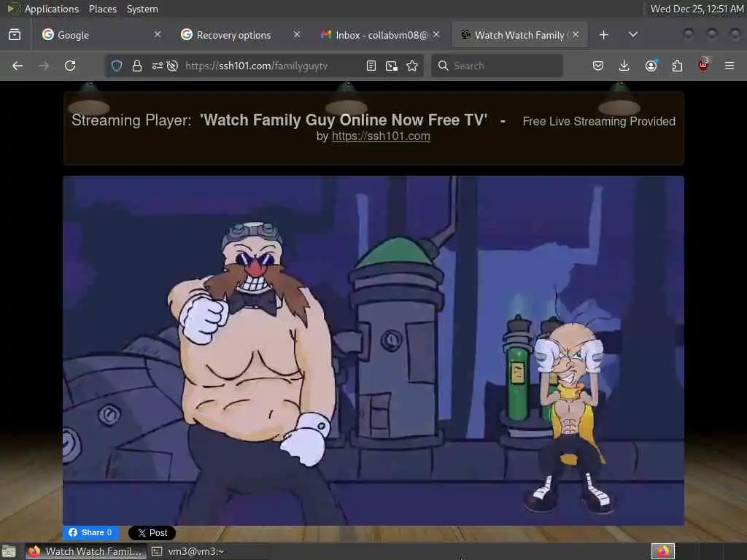
Task: Open the Firefox hamburger menu
Action: coord(729,66)
